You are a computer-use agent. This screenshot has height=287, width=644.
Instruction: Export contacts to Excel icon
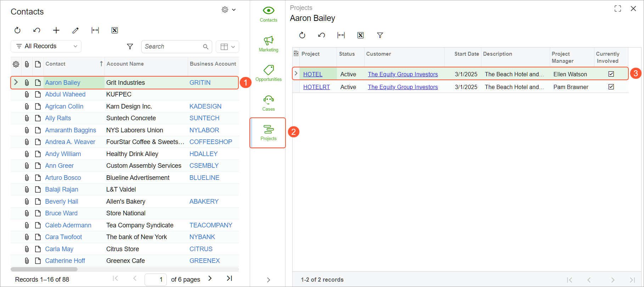point(114,31)
